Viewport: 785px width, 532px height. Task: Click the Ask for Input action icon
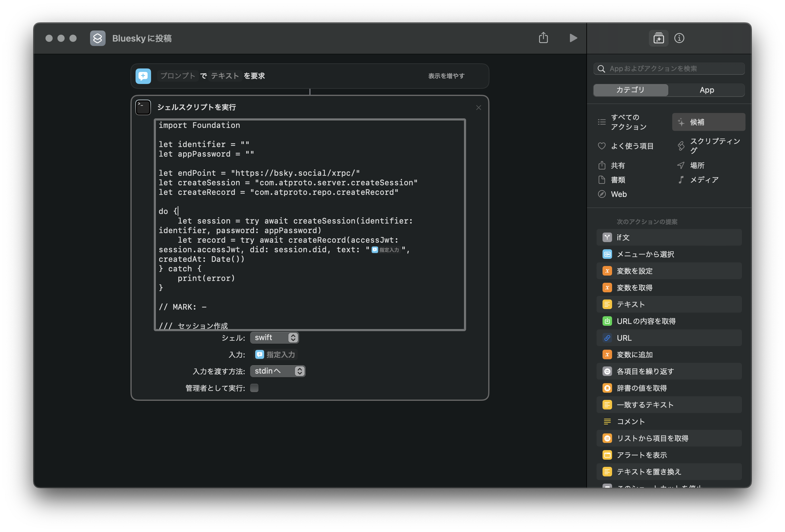pos(143,76)
